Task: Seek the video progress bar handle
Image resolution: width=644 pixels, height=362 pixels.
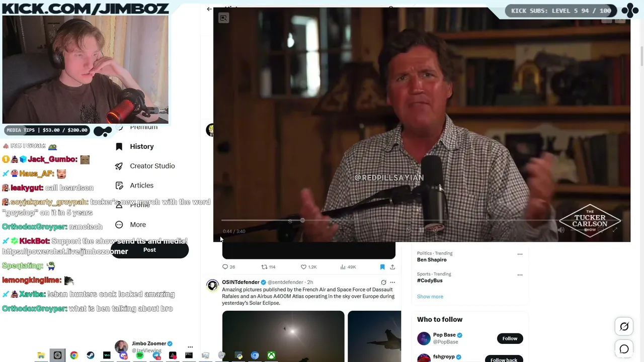Action: pyautogui.click(x=302, y=220)
